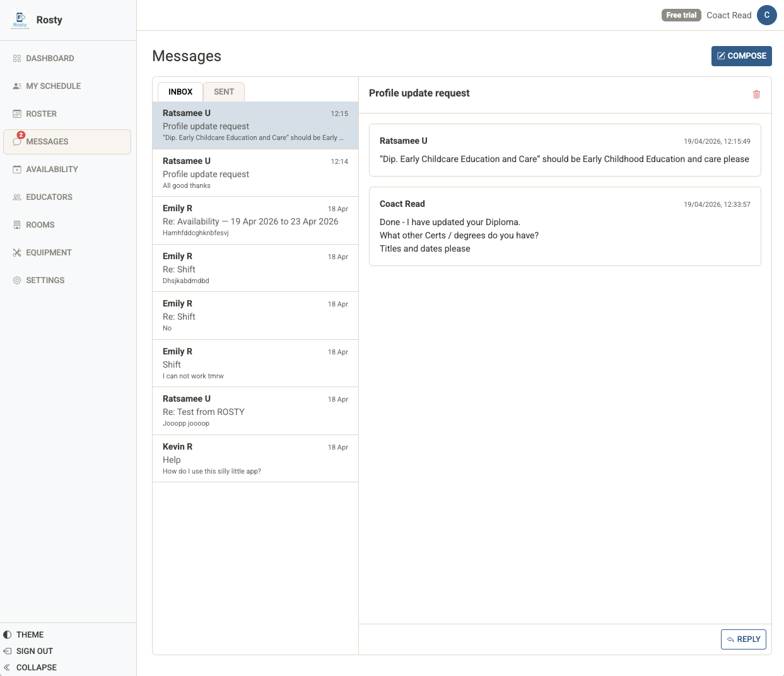The image size is (784, 676).
Task: Click the My Schedule icon
Action: [17, 86]
